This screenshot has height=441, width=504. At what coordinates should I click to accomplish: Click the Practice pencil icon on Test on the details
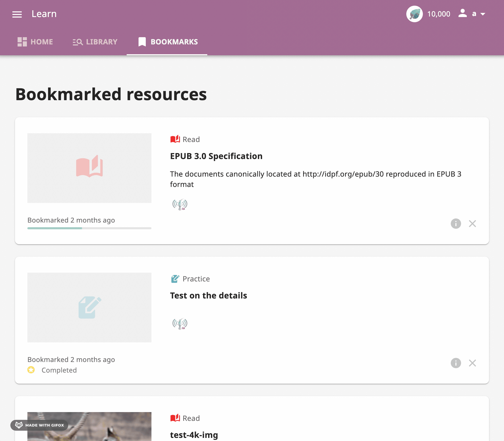tap(175, 278)
